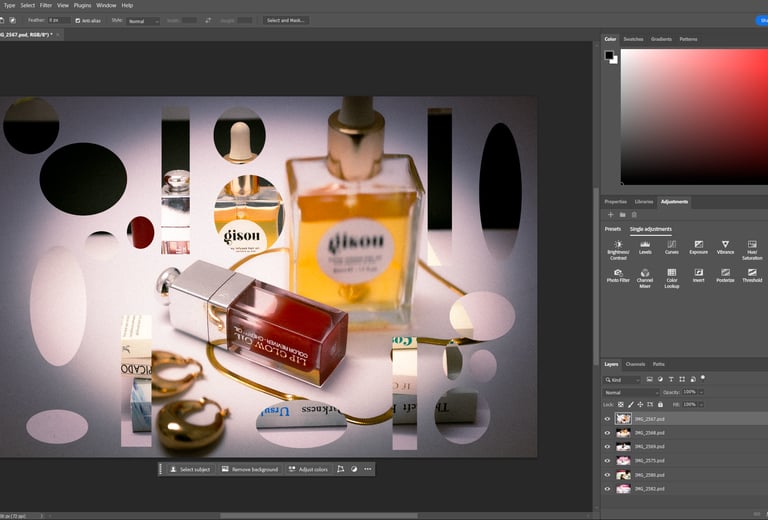Screen dimensions: 768x520
Task: Toggle visibility of IMG_2575.psd layer
Action: click(607, 461)
